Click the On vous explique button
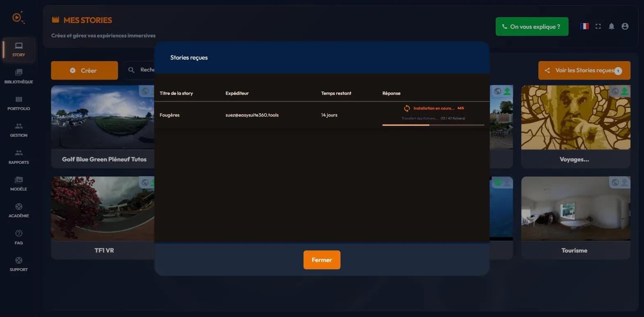Image resolution: width=644 pixels, height=317 pixels. (x=532, y=27)
